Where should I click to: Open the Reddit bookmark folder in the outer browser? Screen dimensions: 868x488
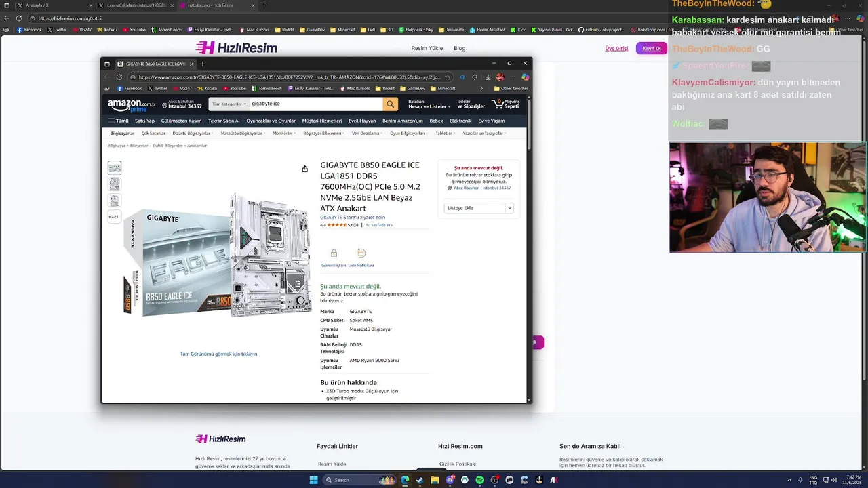tap(283, 30)
